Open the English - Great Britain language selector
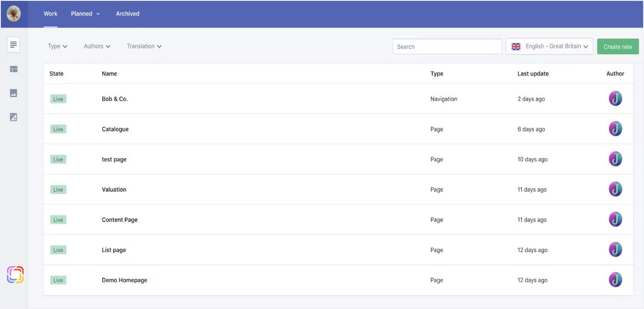Screen dimensions: 644x309 click(x=549, y=46)
